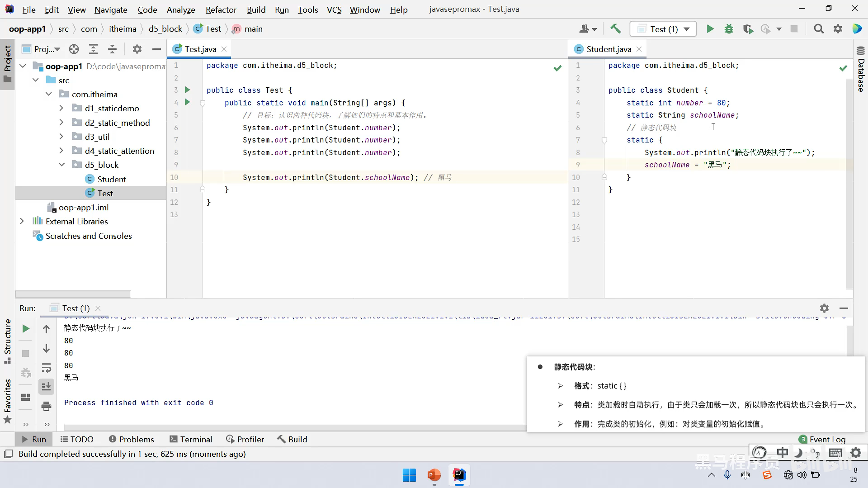
Task: Click the Select Opened File target icon
Action: click(74, 49)
